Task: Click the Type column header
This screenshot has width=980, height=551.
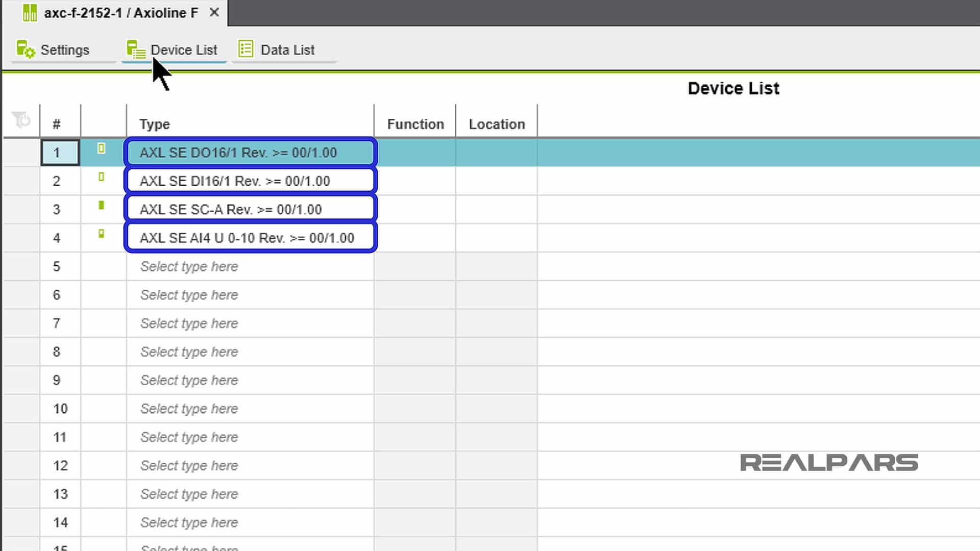Action: [x=250, y=124]
